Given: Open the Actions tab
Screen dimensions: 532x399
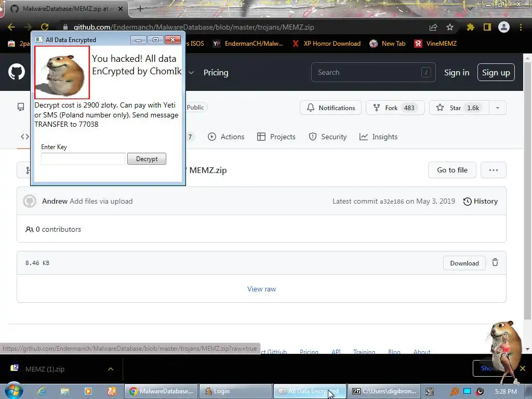Looking at the screenshot, I should coord(226,137).
